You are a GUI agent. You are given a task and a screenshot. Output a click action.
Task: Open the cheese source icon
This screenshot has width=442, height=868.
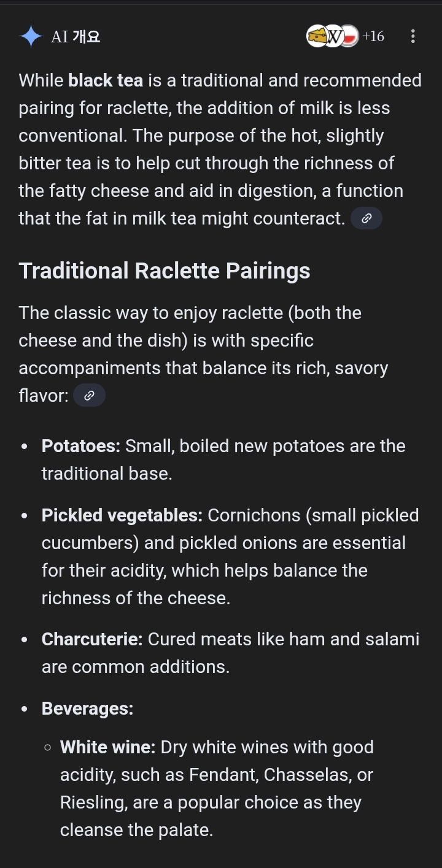316,36
